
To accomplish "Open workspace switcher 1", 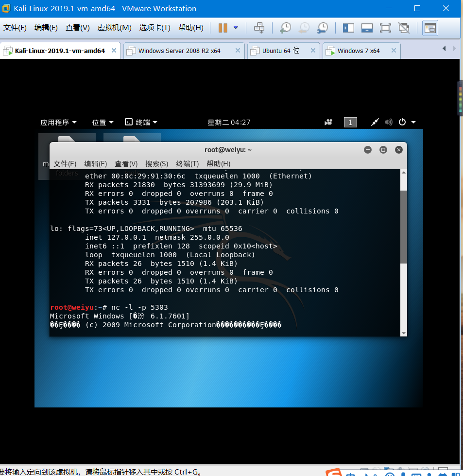I will pos(350,123).
